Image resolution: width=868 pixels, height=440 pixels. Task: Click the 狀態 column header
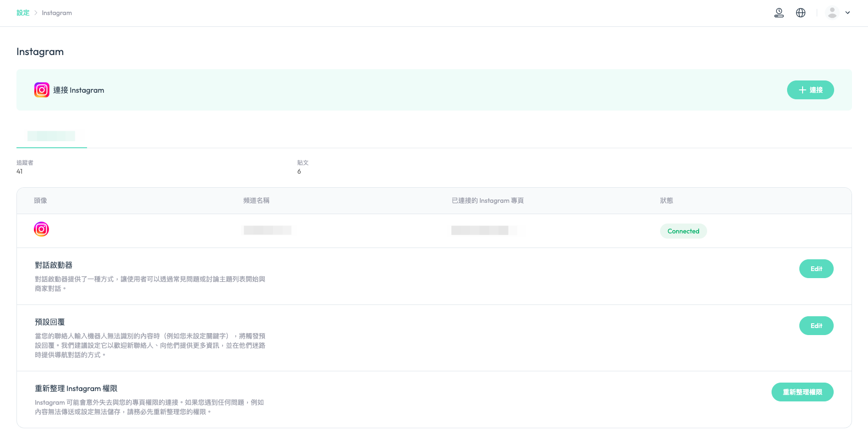tap(667, 200)
